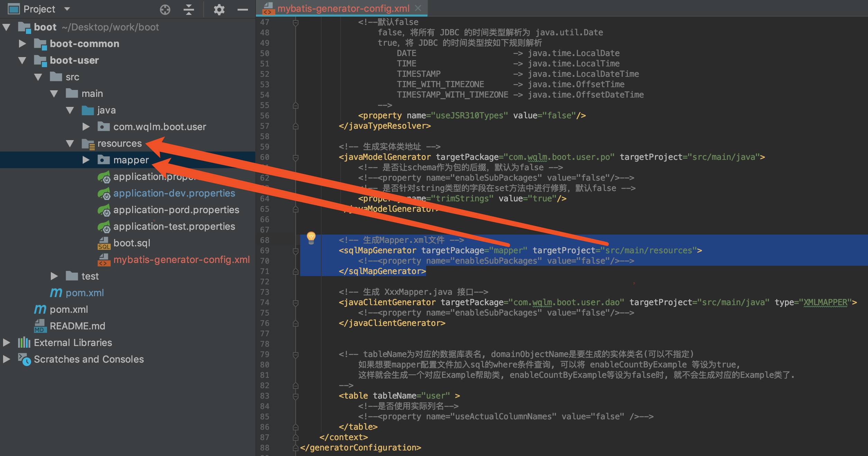Click the Maven icon of boot-user pom.xml

[56, 293]
